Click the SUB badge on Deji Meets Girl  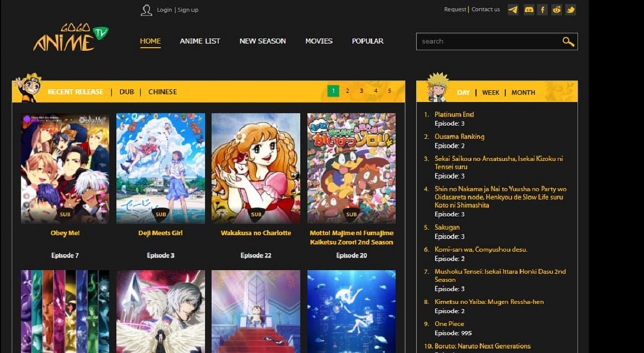pyautogui.click(x=160, y=215)
